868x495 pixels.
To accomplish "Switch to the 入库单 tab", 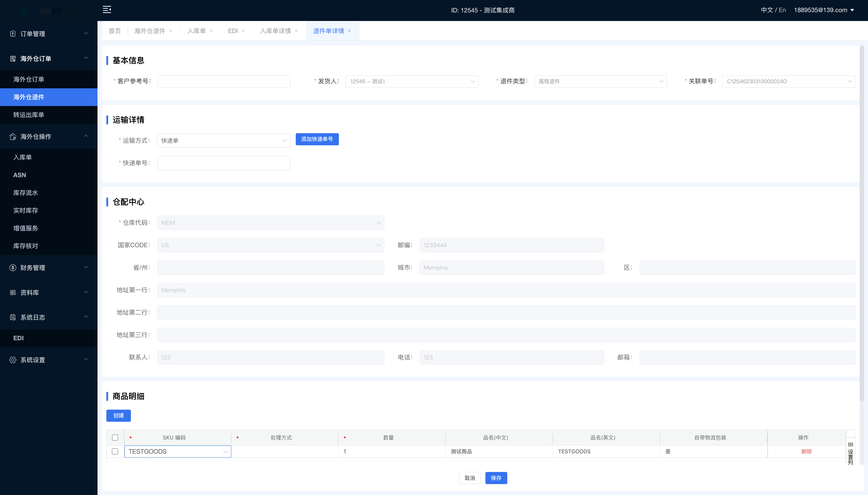I will click(196, 31).
